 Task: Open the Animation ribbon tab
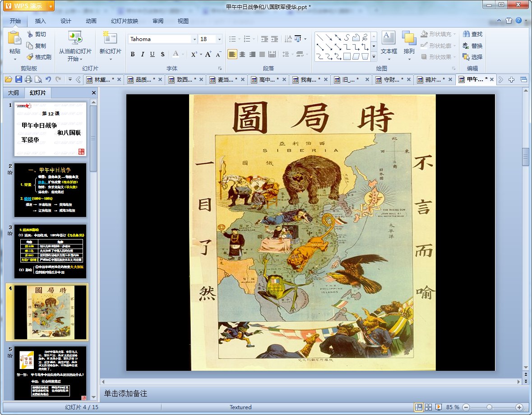pyautogui.click(x=91, y=21)
